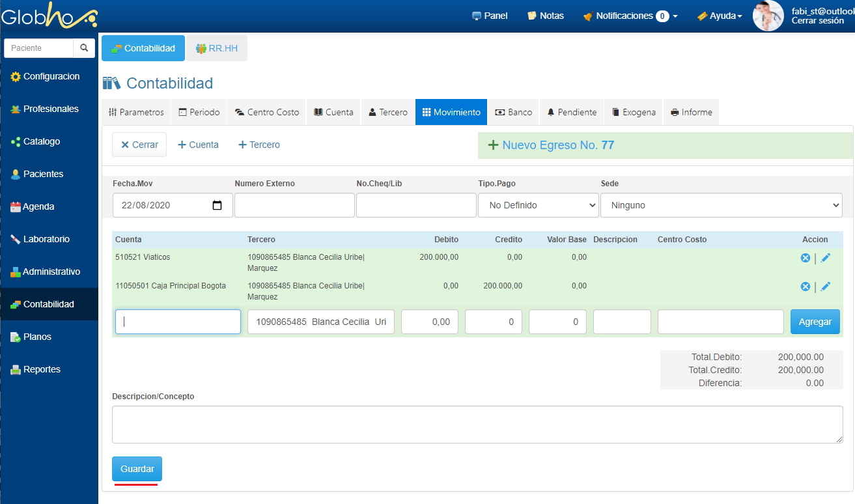Screen dimensions: 855x504
Task: Click the patient search magnifier icon
Action: (83, 48)
